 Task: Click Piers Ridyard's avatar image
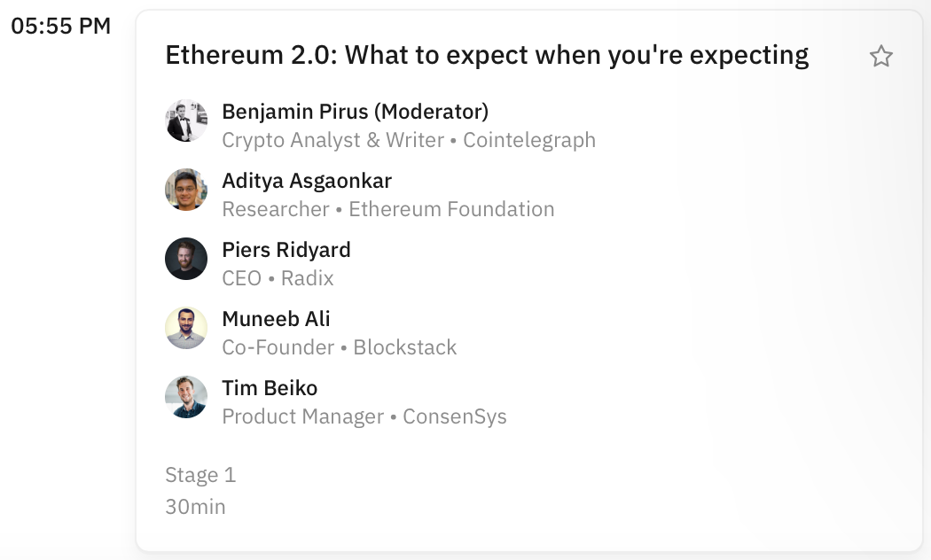pyautogui.click(x=186, y=259)
